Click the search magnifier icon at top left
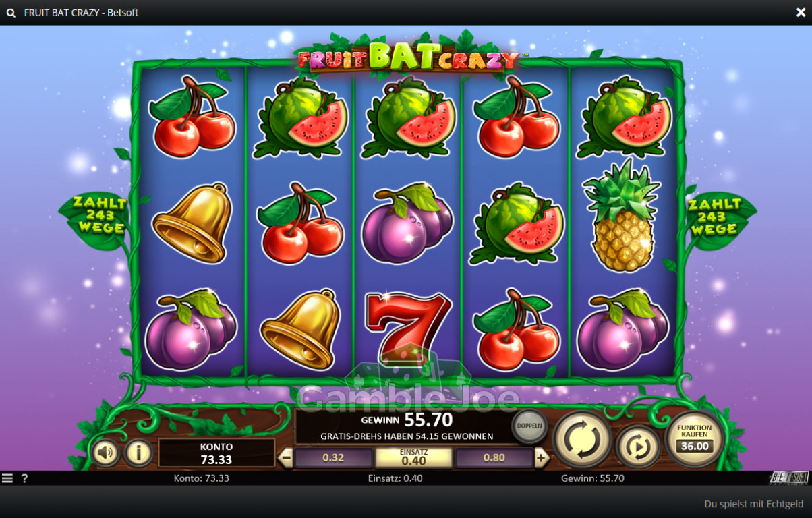Screen dimensions: 812x518 point(11,13)
